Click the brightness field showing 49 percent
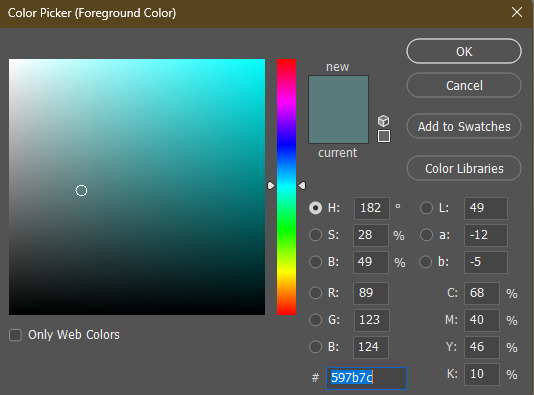The width and height of the screenshot is (534, 395). point(371,262)
